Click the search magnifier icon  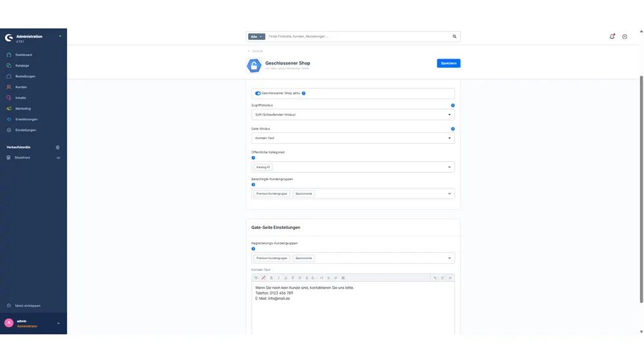[454, 37]
